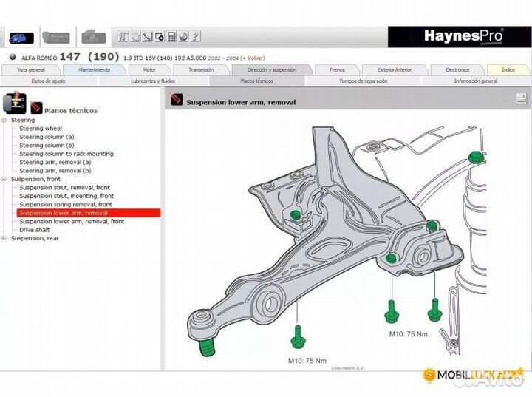This screenshot has width=532, height=397.
Task: Open Steering column (a) entry
Action: tap(47, 138)
